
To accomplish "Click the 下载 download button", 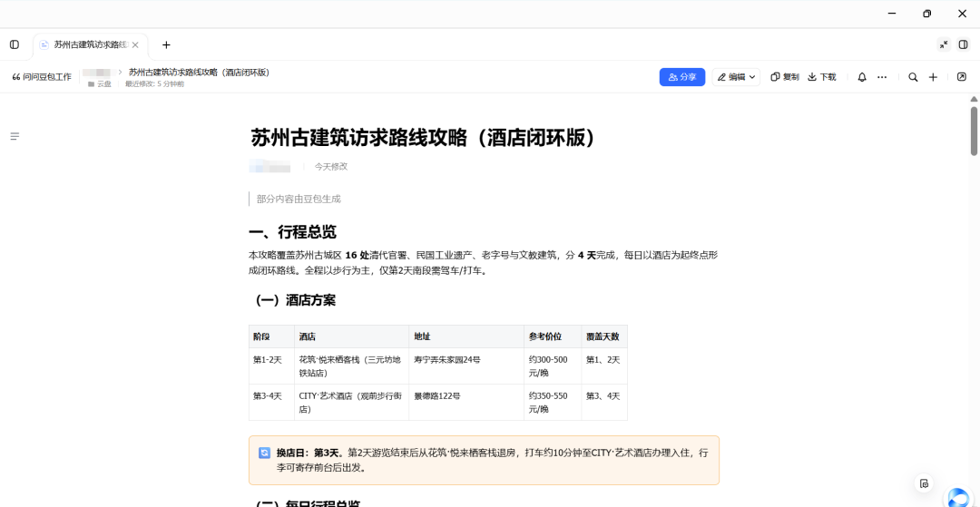I will pyautogui.click(x=822, y=77).
